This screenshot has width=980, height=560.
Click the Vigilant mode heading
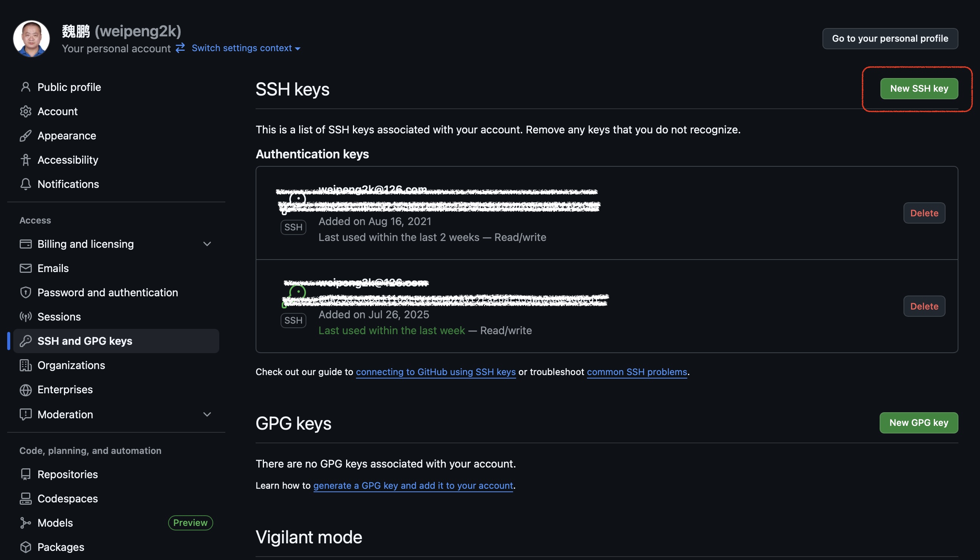coord(309,537)
